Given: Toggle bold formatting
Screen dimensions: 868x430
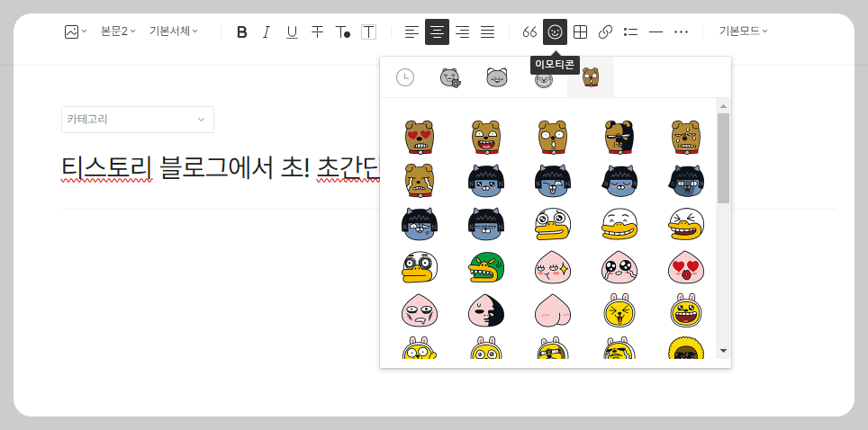Looking at the screenshot, I should 241,32.
